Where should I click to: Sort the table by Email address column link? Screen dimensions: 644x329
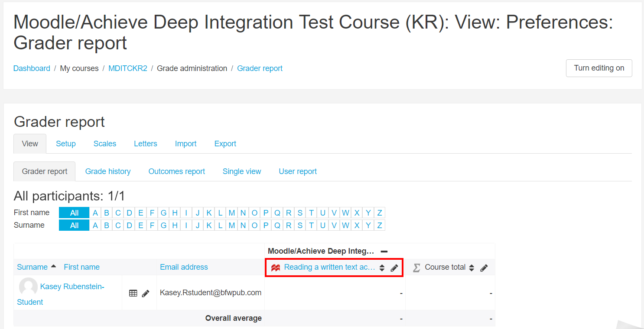point(184,267)
